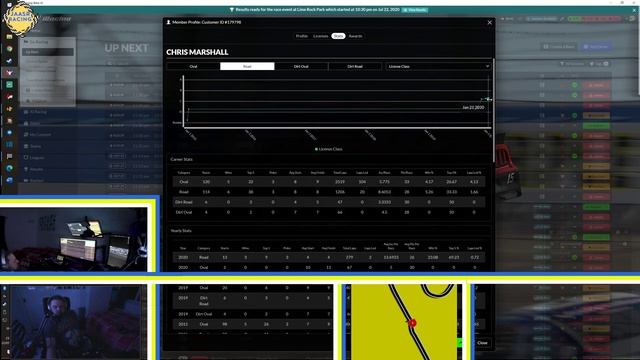Show Oval category chart
The width and height of the screenshot is (640, 360).
[193, 66]
